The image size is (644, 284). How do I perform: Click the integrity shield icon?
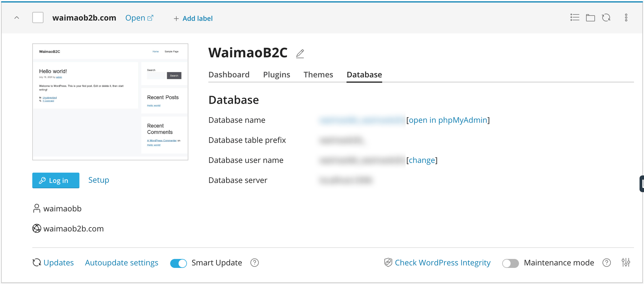click(388, 262)
